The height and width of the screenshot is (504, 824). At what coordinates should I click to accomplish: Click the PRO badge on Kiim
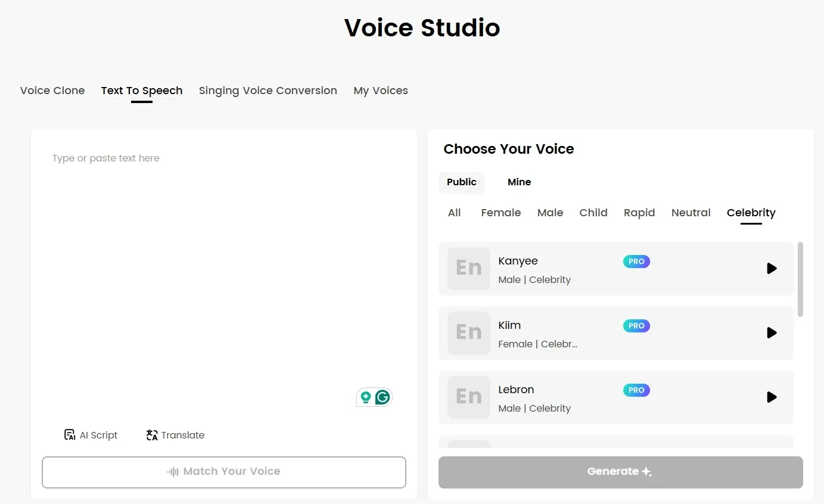click(636, 326)
